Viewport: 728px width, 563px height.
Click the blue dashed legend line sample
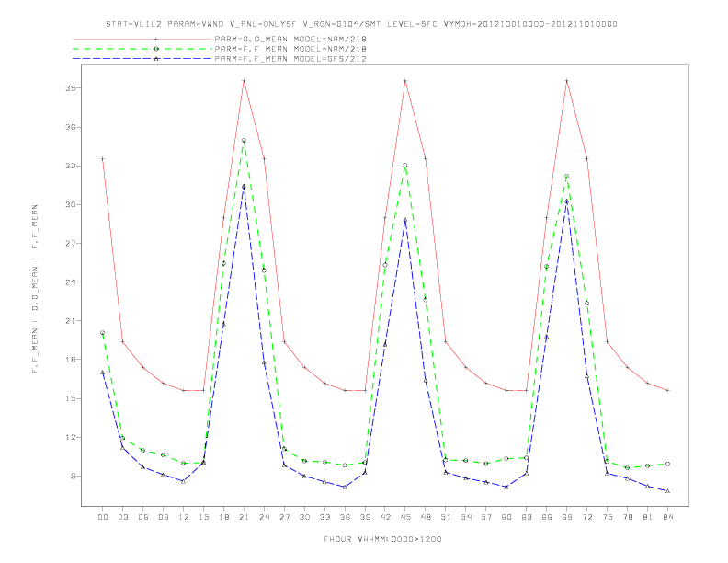click(x=142, y=59)
